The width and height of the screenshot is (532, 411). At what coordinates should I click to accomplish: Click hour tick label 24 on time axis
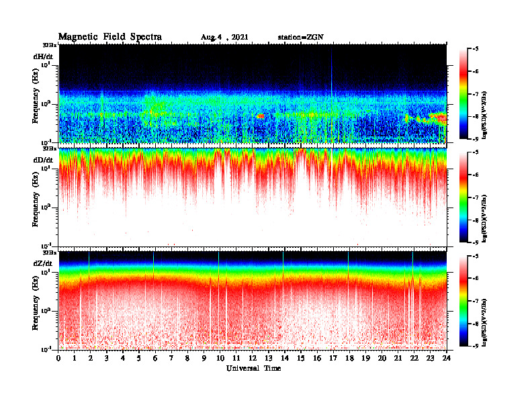point(446,358)
